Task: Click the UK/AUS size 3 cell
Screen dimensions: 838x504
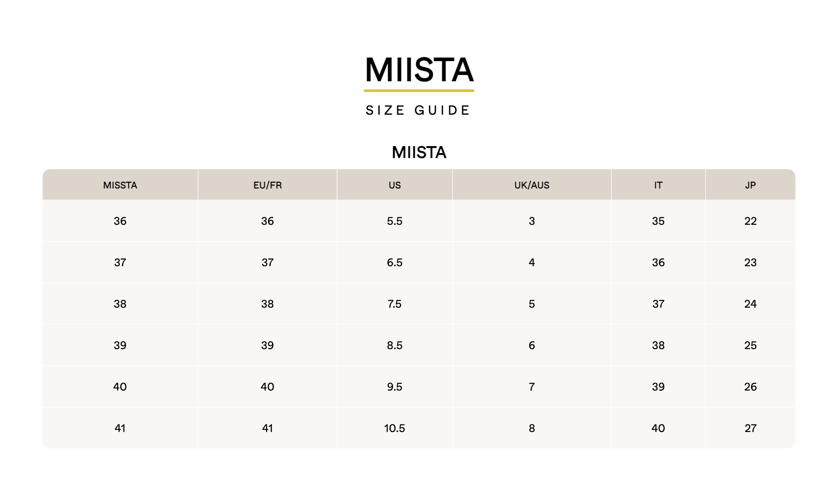Action: [532, 221]
